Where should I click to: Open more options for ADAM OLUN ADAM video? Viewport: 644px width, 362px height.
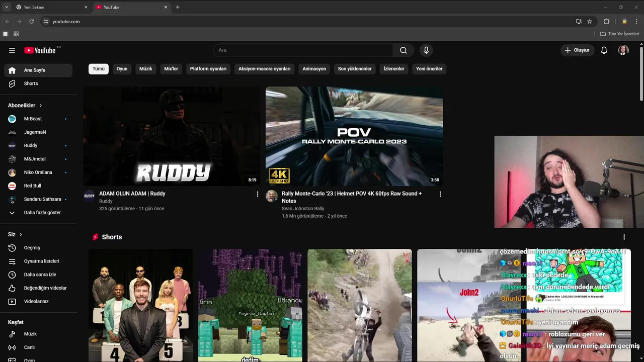(258, 194)
